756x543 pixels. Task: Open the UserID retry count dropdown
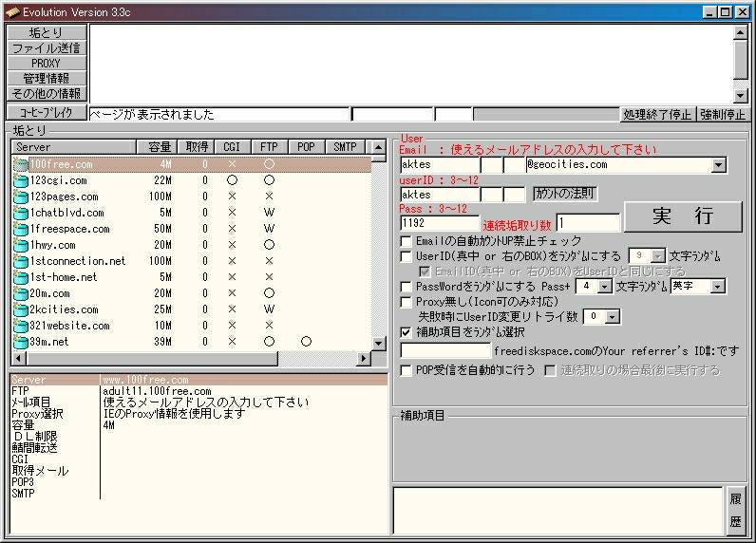click(x=613, y=316)
